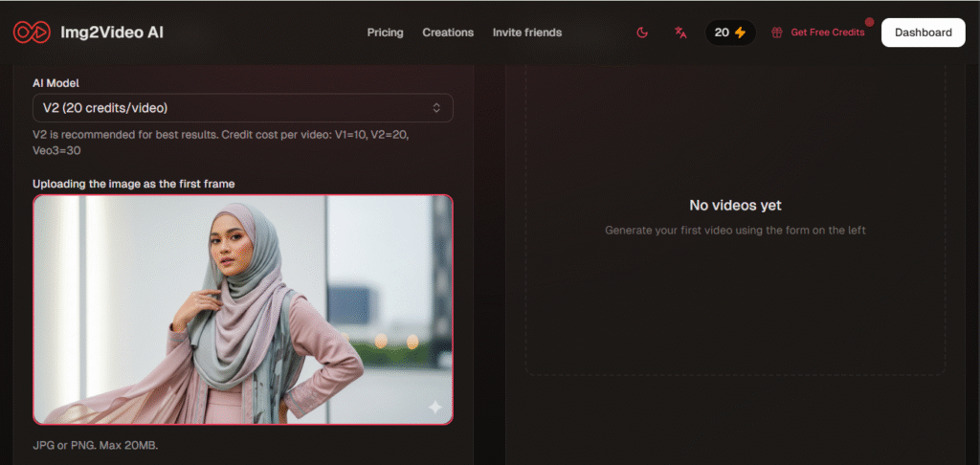Click the 'No videos yet' heading
The width and height of the screenshot is (980, 465).
pyautogui.click(x=735, y=205)
